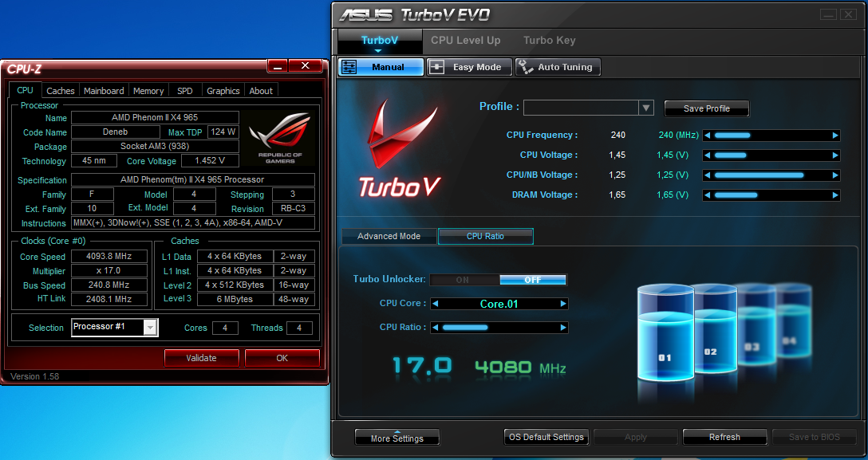This screenshot has height=460, width=868.
Task: Open the Turbo Key tab
Action: pos(550,41)
